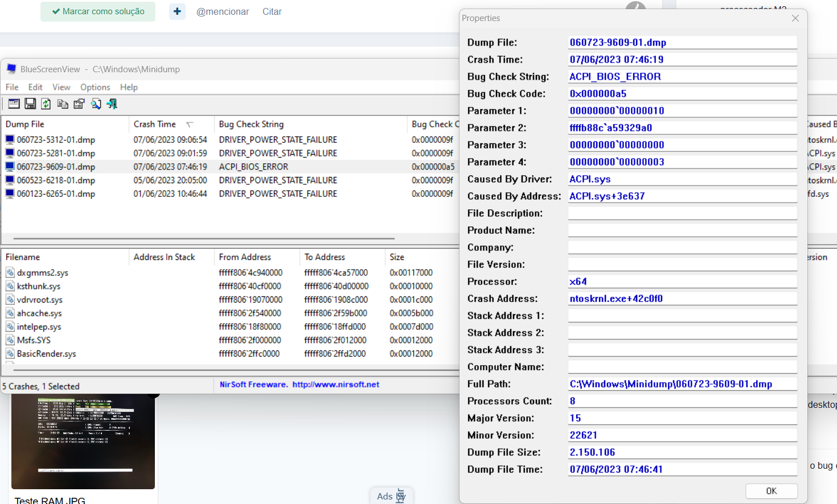Viewport: 837px width, 504px height.
Task: Sort lower pane by From Address header
Action: 257,257
